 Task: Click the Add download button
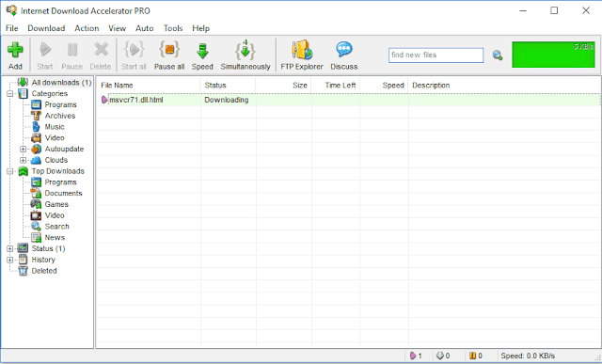coord(15,55)
